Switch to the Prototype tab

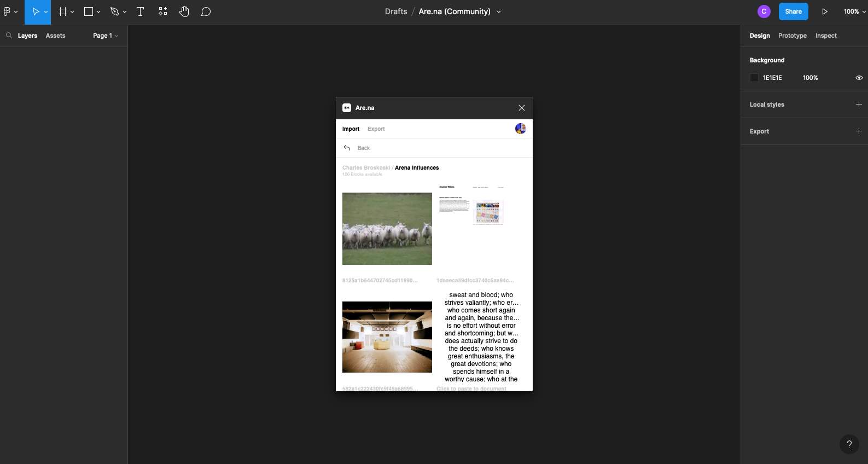coord(793,36)
